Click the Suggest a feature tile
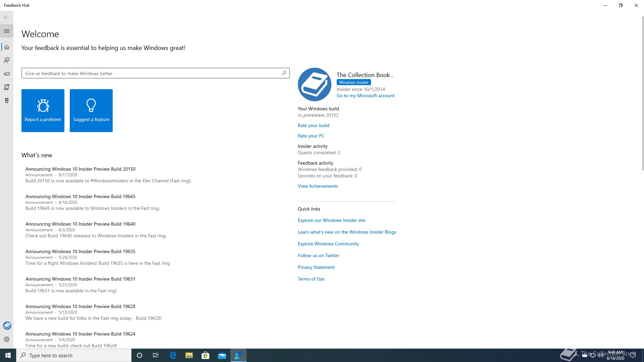The width and height of the screenshot is (644, 362). click(x=91, y=111)
